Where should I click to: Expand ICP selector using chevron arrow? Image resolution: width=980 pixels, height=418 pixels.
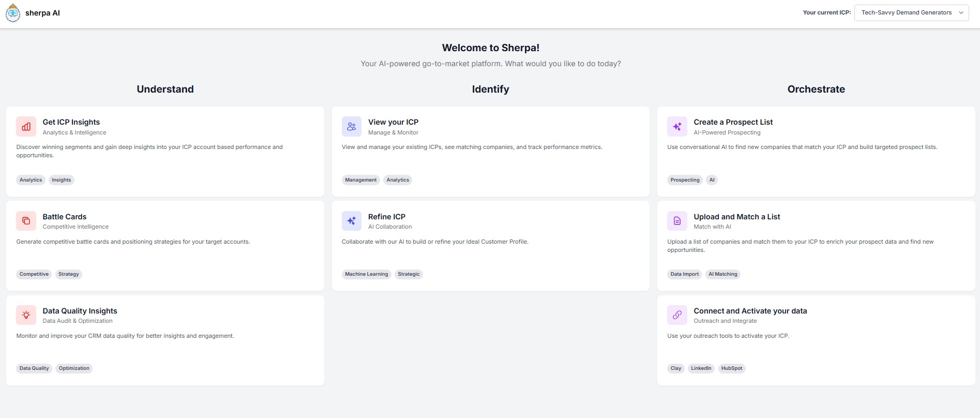click(x=961, y=13)
